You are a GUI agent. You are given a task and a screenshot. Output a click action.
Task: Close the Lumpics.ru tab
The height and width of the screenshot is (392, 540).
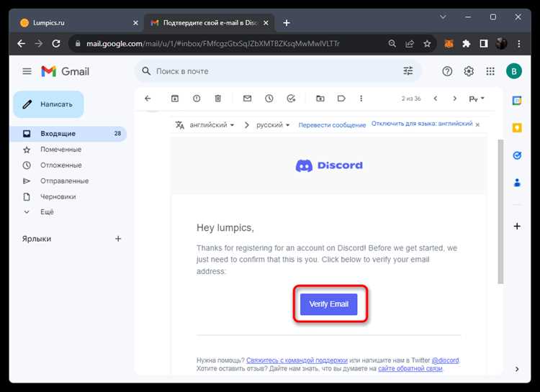[135, 23]
